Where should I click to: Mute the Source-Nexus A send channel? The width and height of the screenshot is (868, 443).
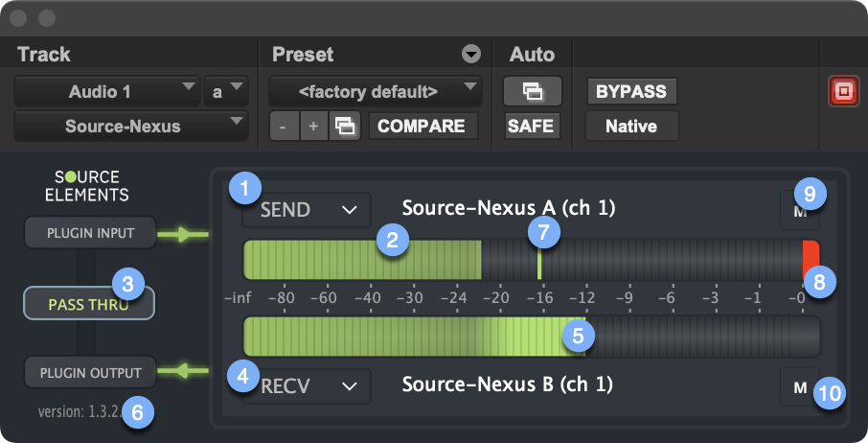click(798, 210)
